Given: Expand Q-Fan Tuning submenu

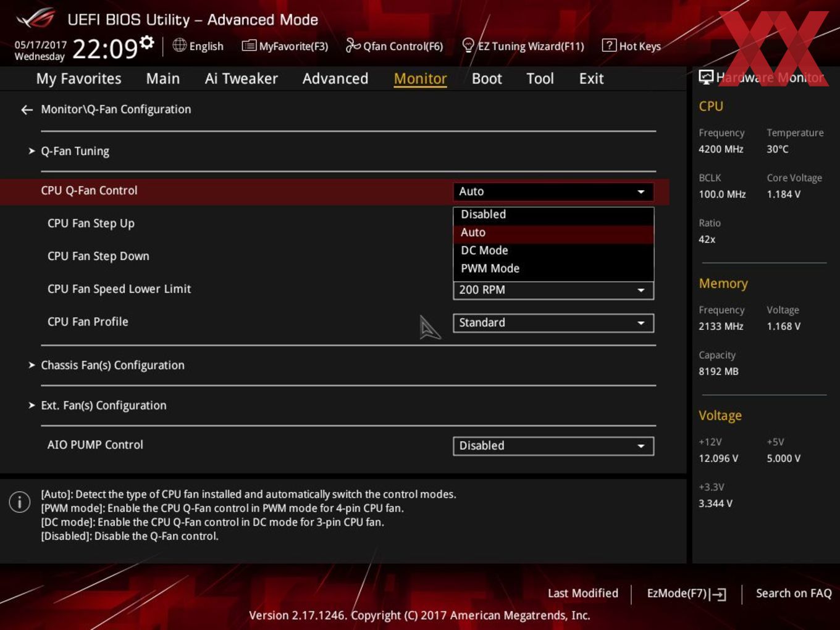Looking at the screenshot, I should click(x=75, y=151).
